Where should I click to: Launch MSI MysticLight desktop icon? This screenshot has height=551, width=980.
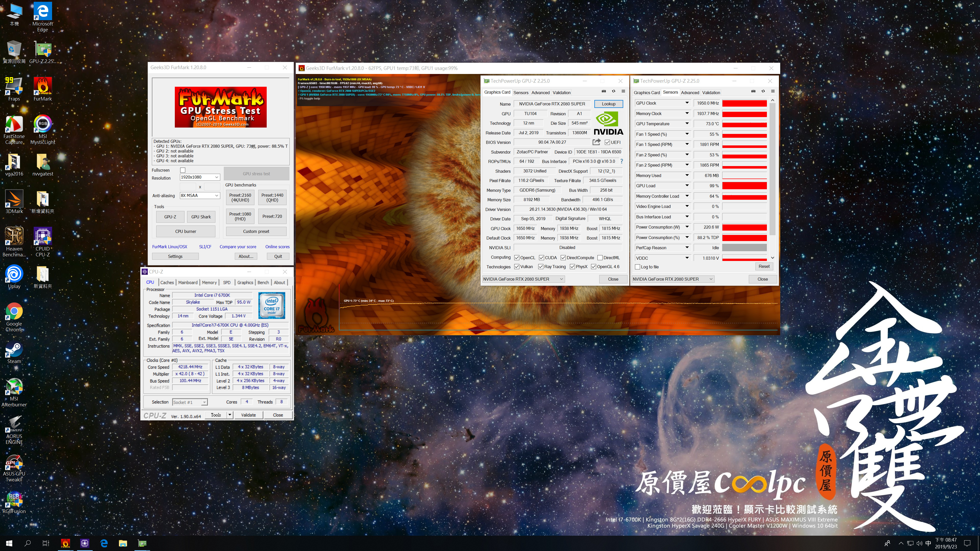[x=43, y=130]
